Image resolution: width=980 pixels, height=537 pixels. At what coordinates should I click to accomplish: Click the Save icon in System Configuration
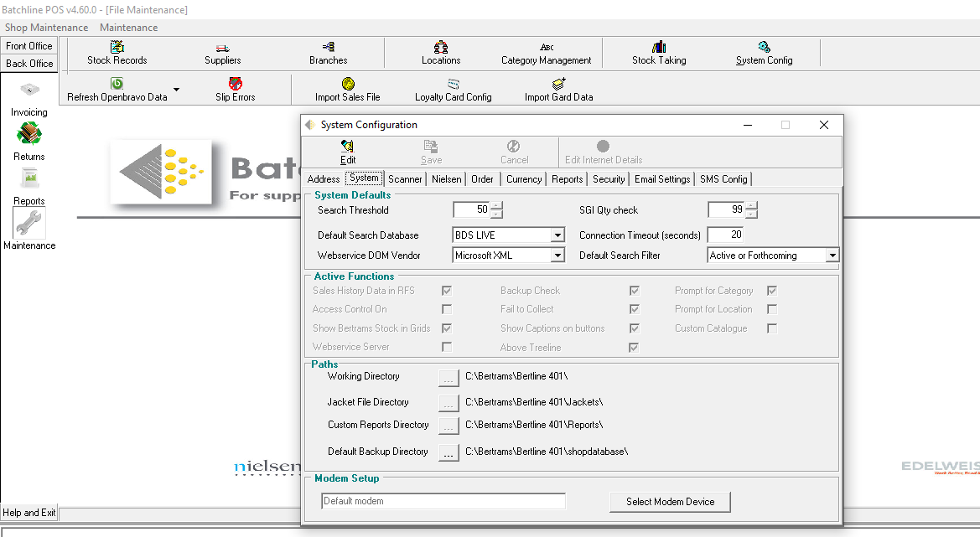(x=431, y=152)
